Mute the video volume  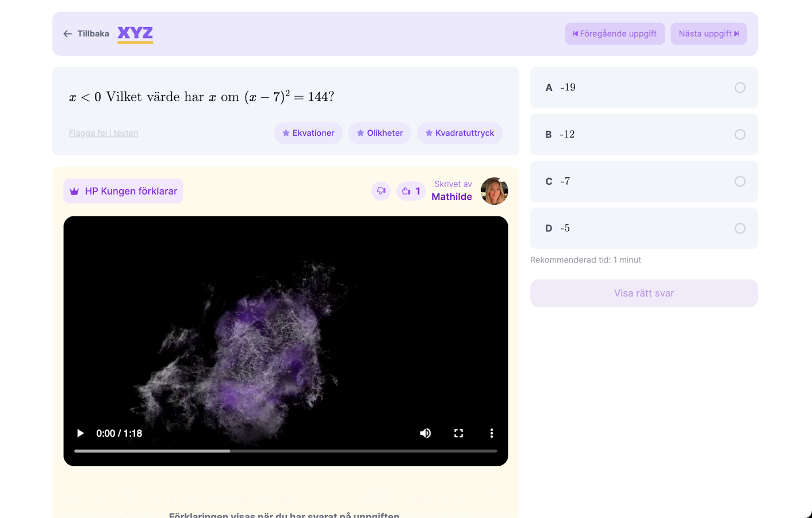pyautogui.click(x=426, y=433)
